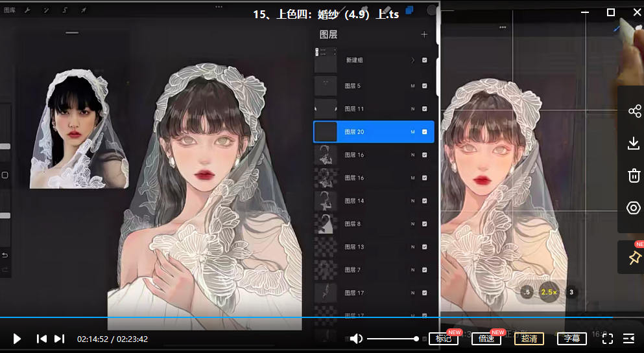Open the 图库 gallery menu
The width and height of the screenshot is (644, 353).
[10, 10]
